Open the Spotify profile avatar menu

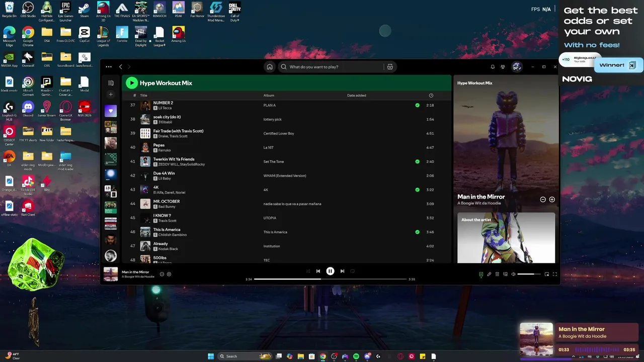point(517,67)
